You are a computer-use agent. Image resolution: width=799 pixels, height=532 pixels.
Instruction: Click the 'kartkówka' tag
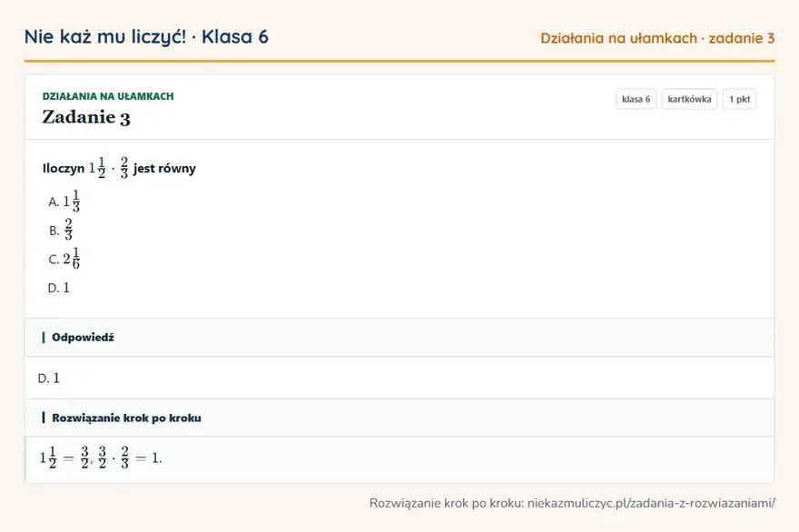pyautogui.click(x=689, y=99)
